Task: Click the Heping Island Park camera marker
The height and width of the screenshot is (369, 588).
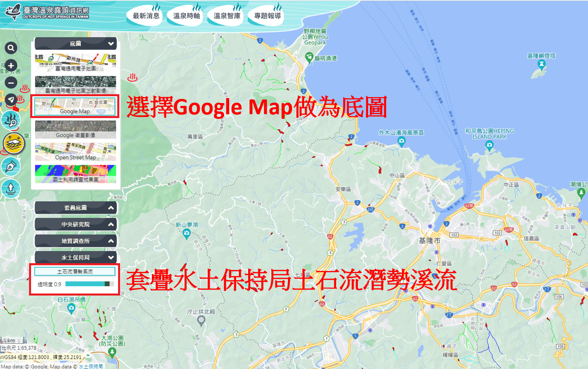Action: click(489, 146)
